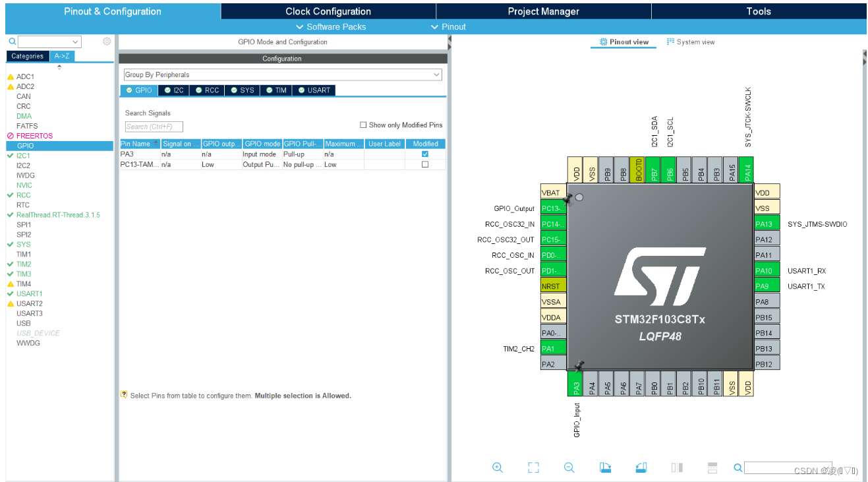Open the USART configuration tab
Screen dimensions: 868x482
314,90
